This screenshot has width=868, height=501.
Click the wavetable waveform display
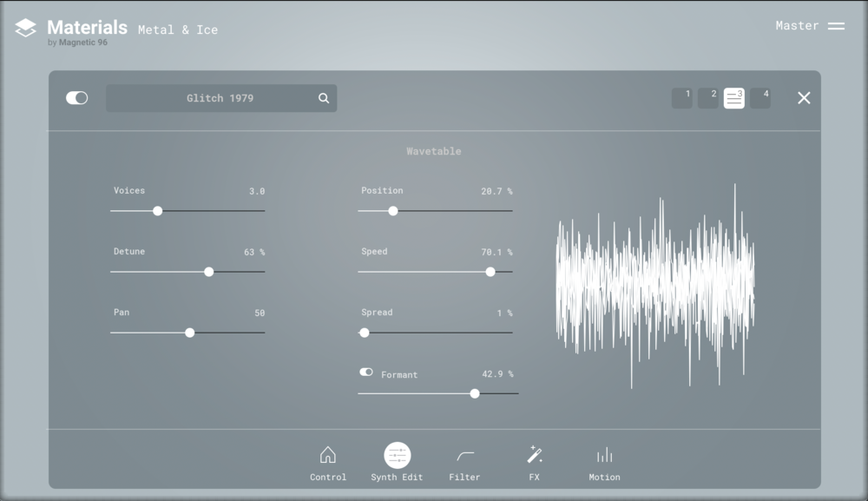(x=654, y=286)
